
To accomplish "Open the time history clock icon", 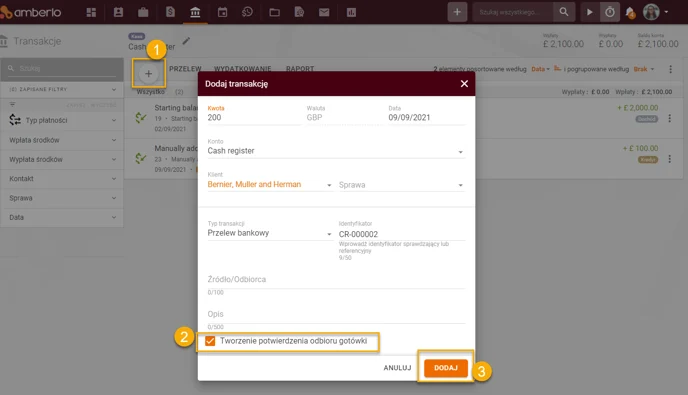I will tap(247, 12).
